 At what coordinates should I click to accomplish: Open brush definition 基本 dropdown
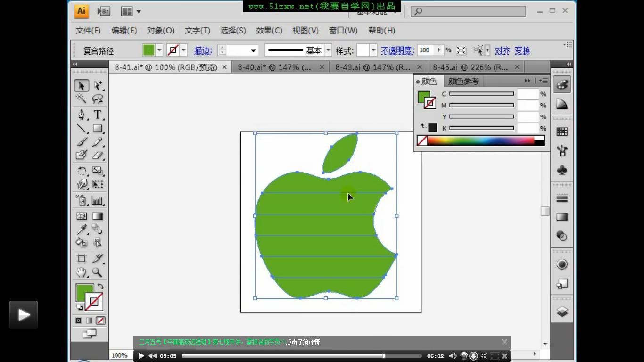(328, 50)
